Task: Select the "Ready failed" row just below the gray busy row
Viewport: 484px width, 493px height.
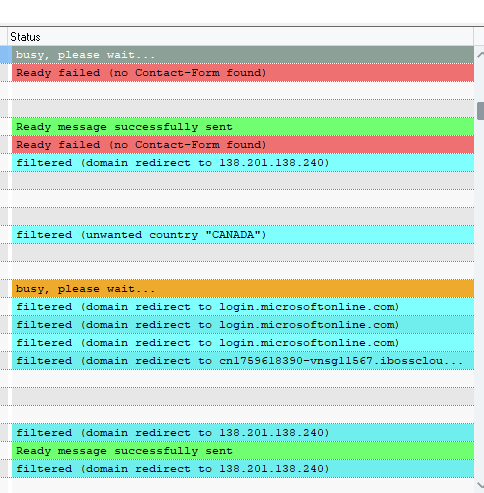Action: [x=243, y=73]
